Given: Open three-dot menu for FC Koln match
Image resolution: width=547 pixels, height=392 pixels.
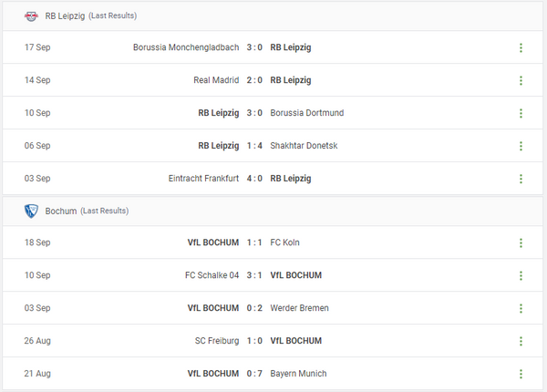Looking at the screenshot, I should point(521,242).
